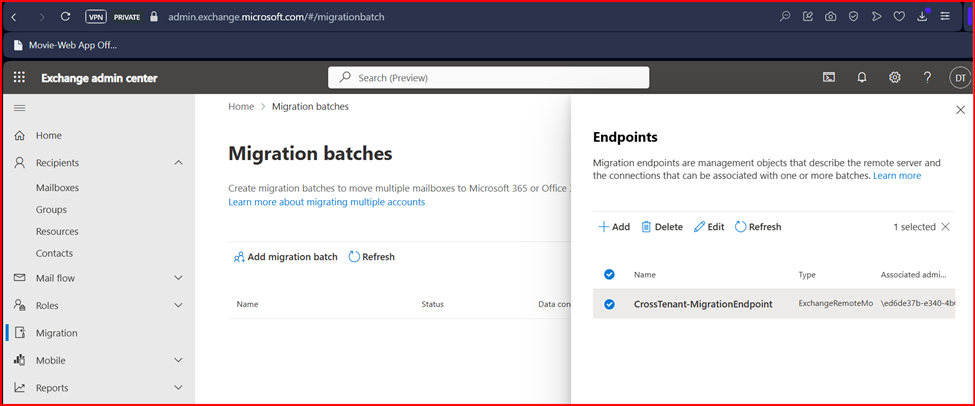Open the notifications bell
Image resolution: width=975 pixels, height=406 pixels.
coord(862,78)
